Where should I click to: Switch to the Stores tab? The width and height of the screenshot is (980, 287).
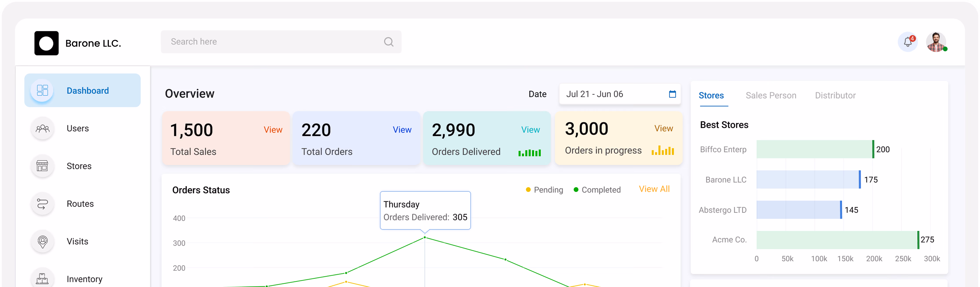tap(711, 96)
